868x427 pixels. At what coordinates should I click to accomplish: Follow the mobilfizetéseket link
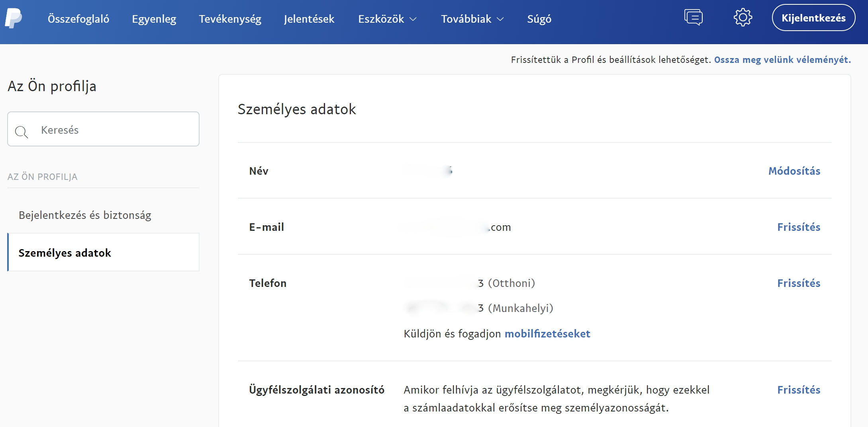tap(547, 333)
